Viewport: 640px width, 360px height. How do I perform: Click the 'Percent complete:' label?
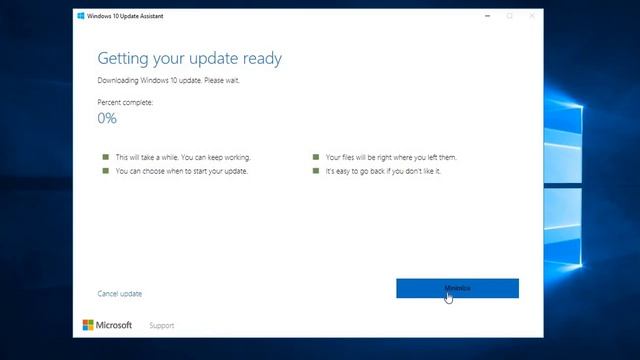click(125, 102)
